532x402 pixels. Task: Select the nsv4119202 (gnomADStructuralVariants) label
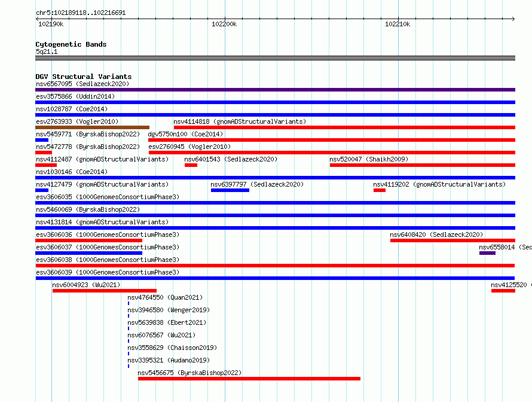(439, 184)
